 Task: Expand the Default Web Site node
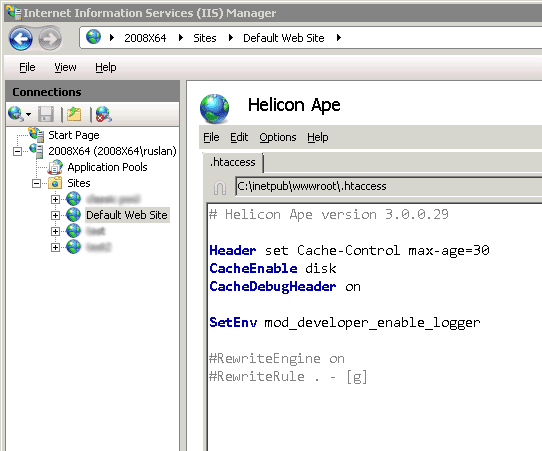pyautogui.click(x=55, y=215)
